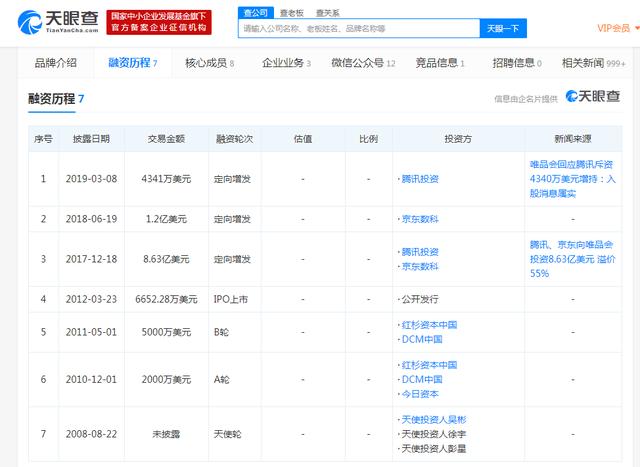Image resolution: width=640 pixels, height=467 pixels.
Task: Select the date cell 2017-12-18
Action: tap(91, 259)
